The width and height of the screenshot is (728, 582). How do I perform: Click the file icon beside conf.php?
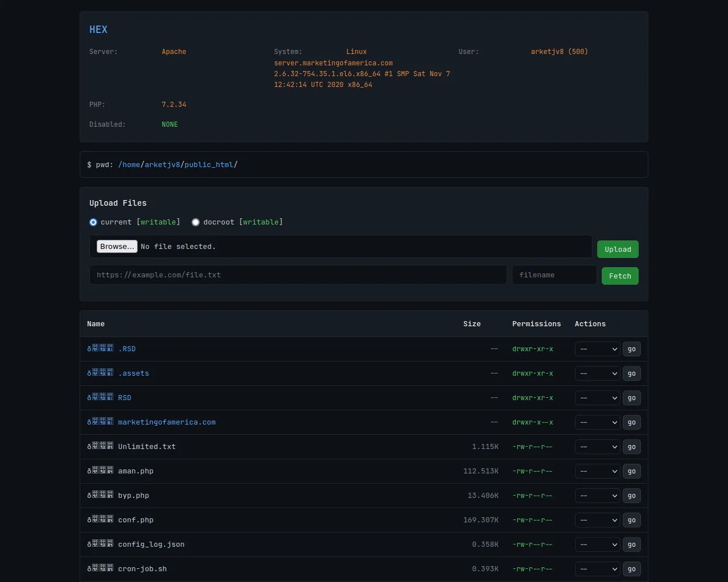(100, 520)
